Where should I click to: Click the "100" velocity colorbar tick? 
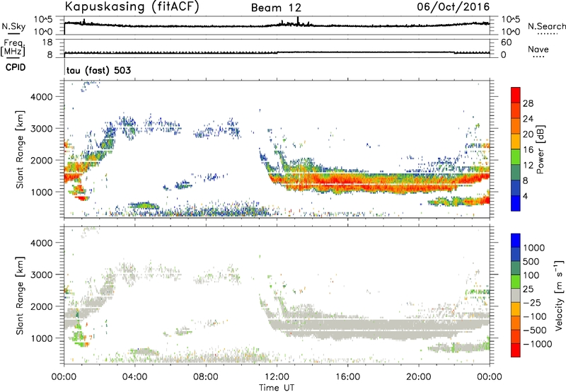tap(531, 275)
